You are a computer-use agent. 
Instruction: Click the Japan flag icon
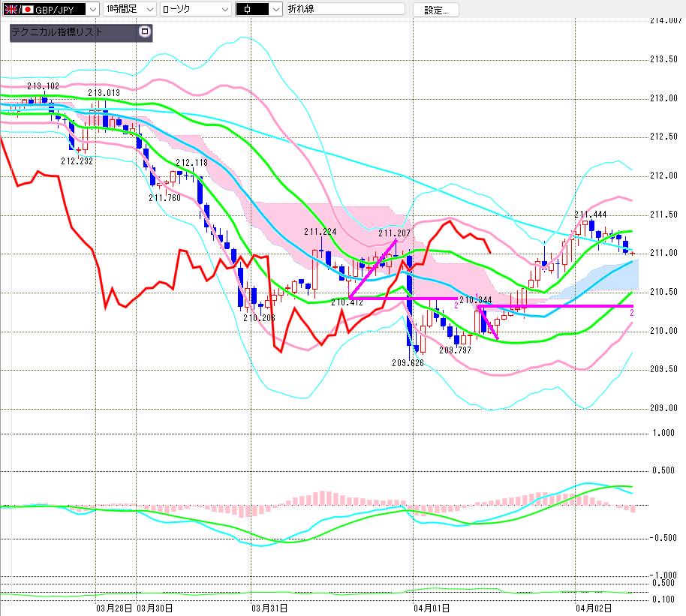tap(28, 9)
